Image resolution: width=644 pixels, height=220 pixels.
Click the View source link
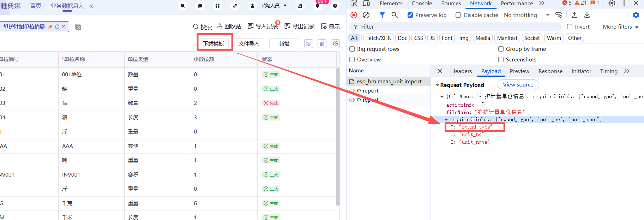point(518,85)
